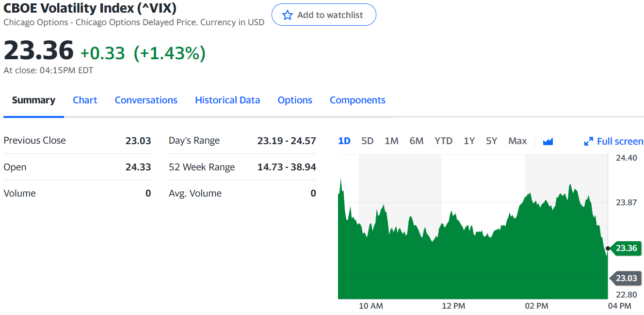
Task: Switch to the Chart tab
Action: [85, 100]
